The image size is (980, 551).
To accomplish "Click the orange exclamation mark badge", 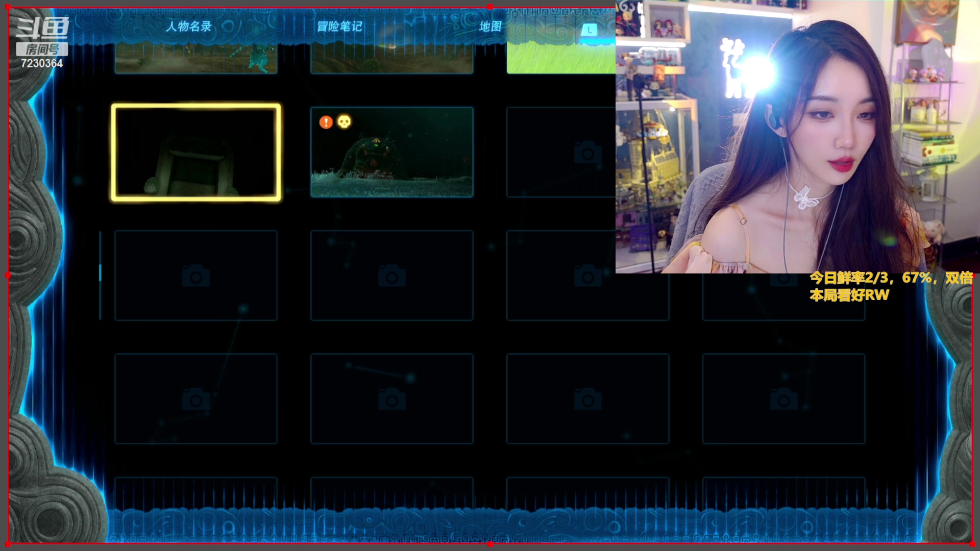I will (326, 122).
